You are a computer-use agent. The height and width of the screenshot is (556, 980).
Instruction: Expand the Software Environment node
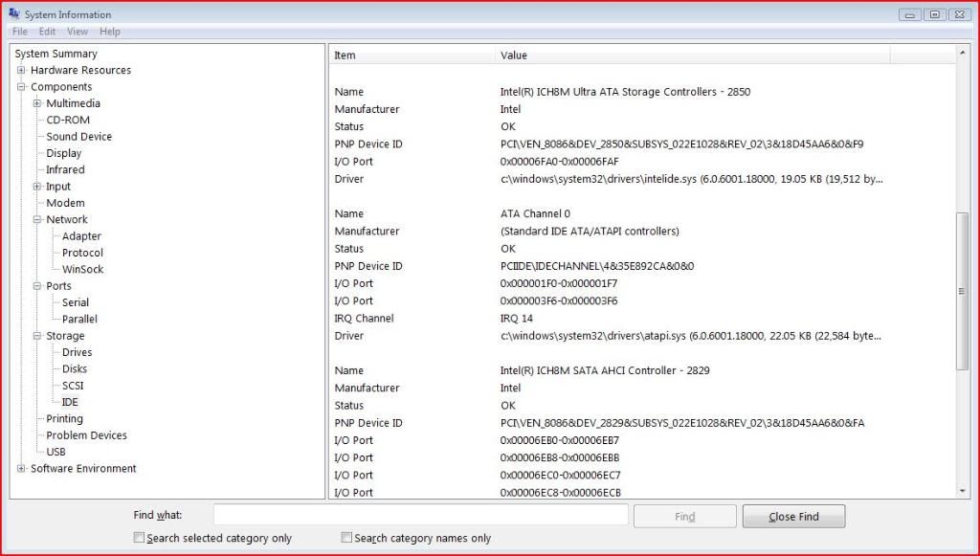tap(21, 469)
